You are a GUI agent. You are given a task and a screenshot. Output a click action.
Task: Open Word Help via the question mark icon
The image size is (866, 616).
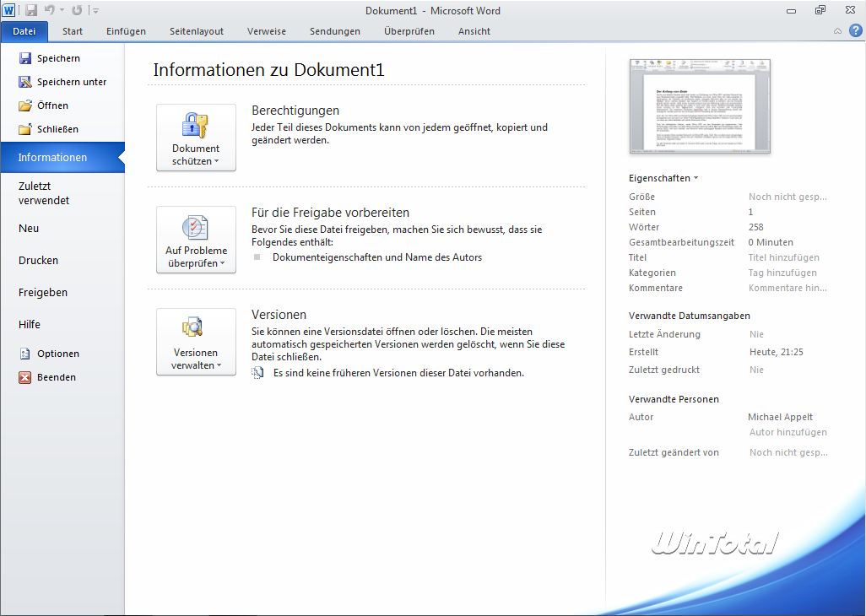coord(854,31)
